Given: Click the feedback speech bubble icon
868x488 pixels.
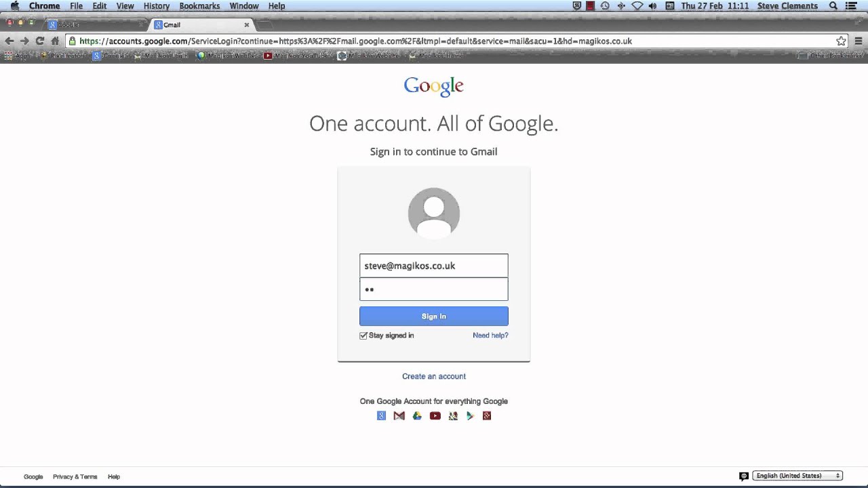Looking at the screenshot, I should pyautogui.click(x=744, y=476).
